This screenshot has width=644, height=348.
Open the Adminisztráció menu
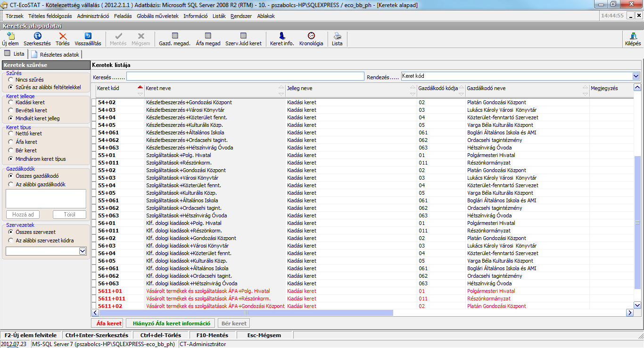click(93, 16)
